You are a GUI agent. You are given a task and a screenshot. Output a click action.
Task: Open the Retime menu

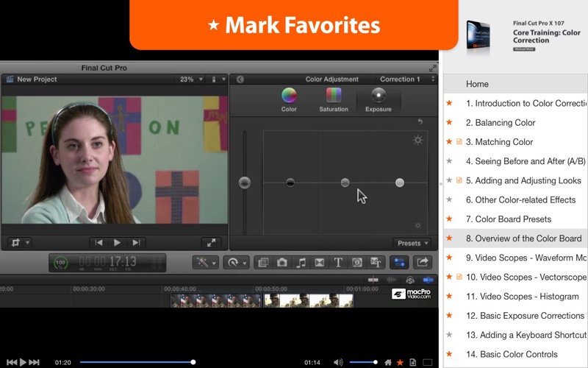(236, 263)
